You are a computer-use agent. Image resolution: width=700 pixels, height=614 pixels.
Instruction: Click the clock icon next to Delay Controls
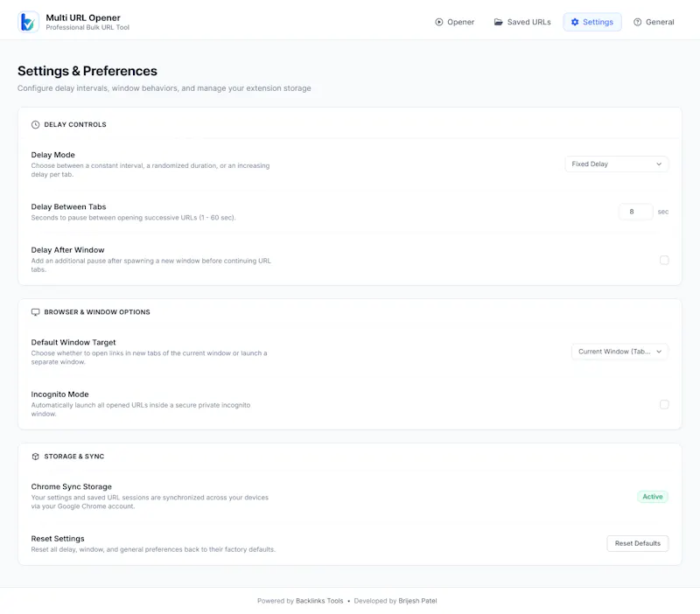[x=35, y=124]
